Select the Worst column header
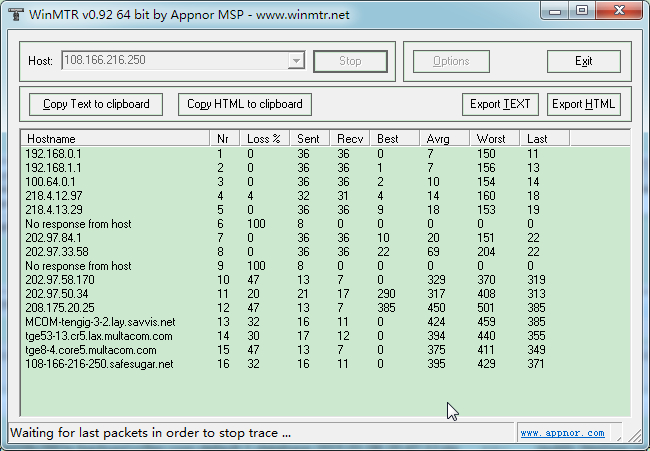650x451 pixels. point(495,138)
